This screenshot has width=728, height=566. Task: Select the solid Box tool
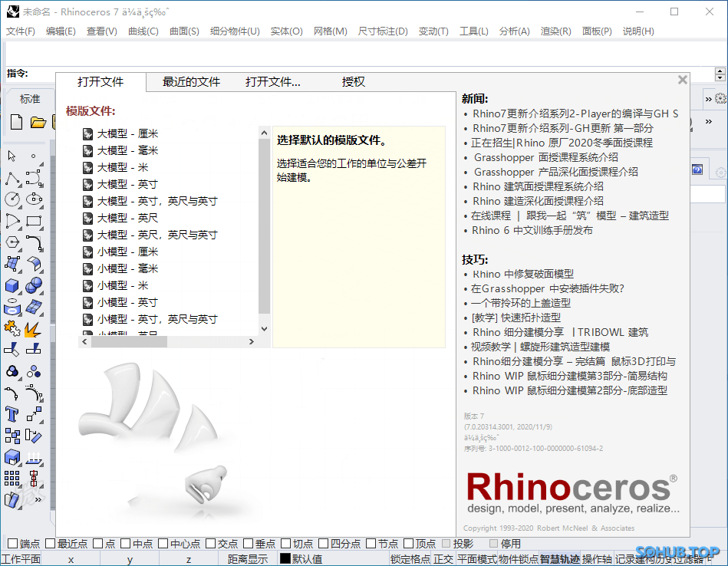12,285
